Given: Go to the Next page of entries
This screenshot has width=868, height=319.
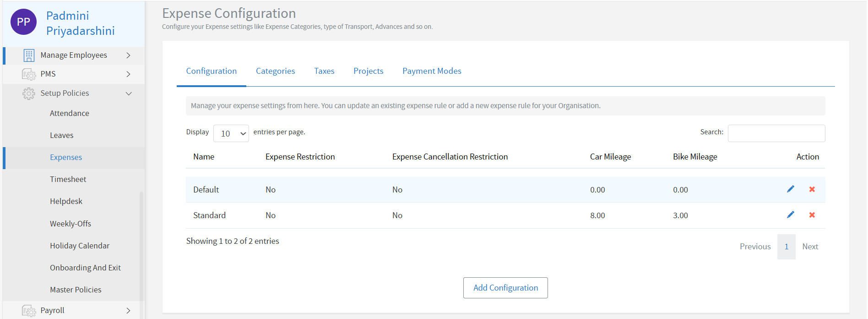Looking at the screenshot, I should click(810, 247).
